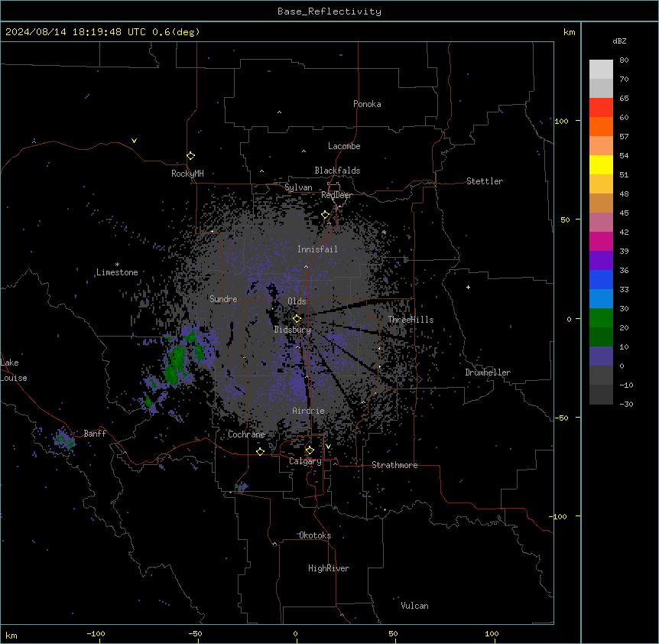The height and width of the screenshot is (644, 659).
Task: Pick the bright yellow swatch in the dBZ legend
Action: 601,164
